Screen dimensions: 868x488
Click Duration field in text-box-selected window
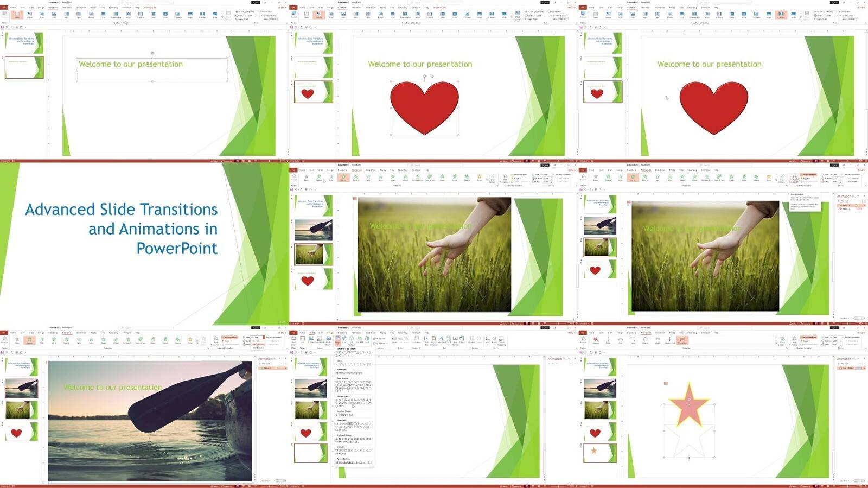pyautogui.click(x=253, y=16)
